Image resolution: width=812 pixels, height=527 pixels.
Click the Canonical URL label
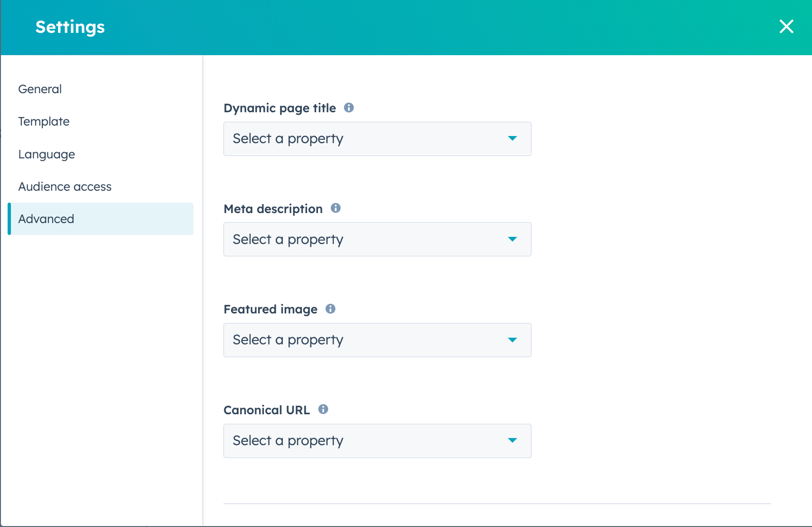(267, 410)
